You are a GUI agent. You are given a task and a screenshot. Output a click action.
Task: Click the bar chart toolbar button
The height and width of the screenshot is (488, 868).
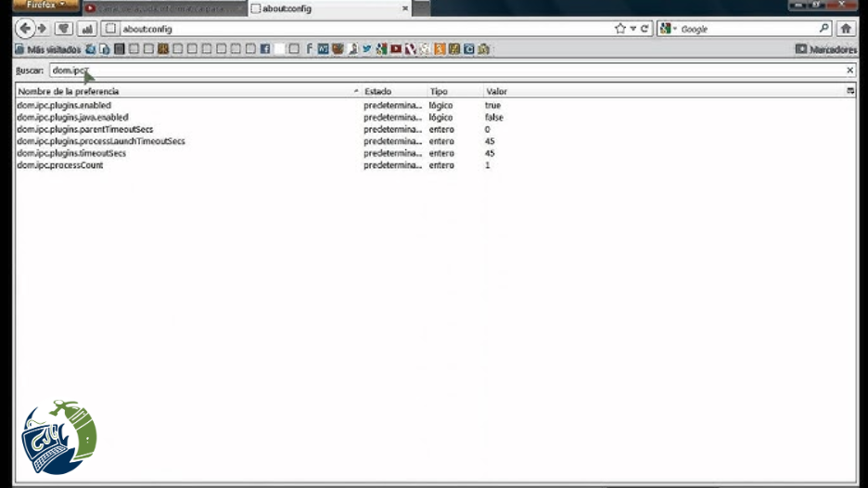coord(87,29)
